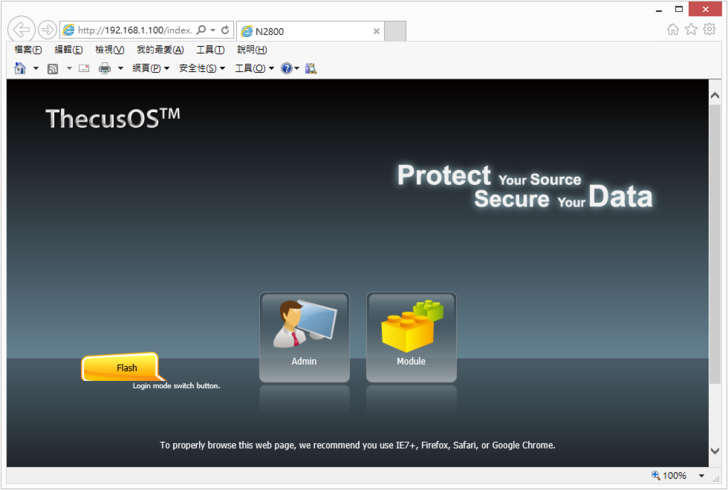This screenshot has height=490, width=728.
Task: Open the zoom level 100% dropdown arrow
Action: click(701, 476)
